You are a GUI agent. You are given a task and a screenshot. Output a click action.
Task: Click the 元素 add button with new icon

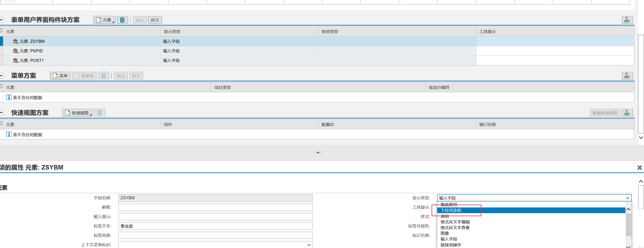[x=104, y=20]
